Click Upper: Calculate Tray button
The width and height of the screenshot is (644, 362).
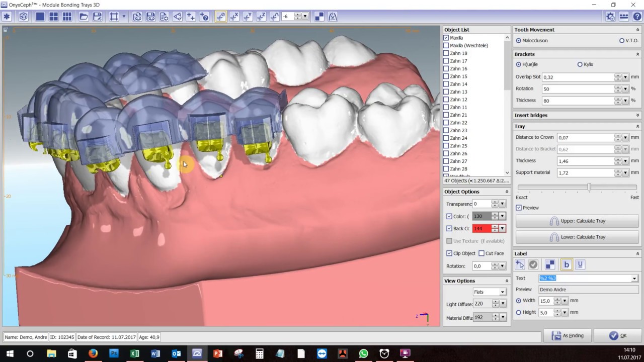click(577, 221)
